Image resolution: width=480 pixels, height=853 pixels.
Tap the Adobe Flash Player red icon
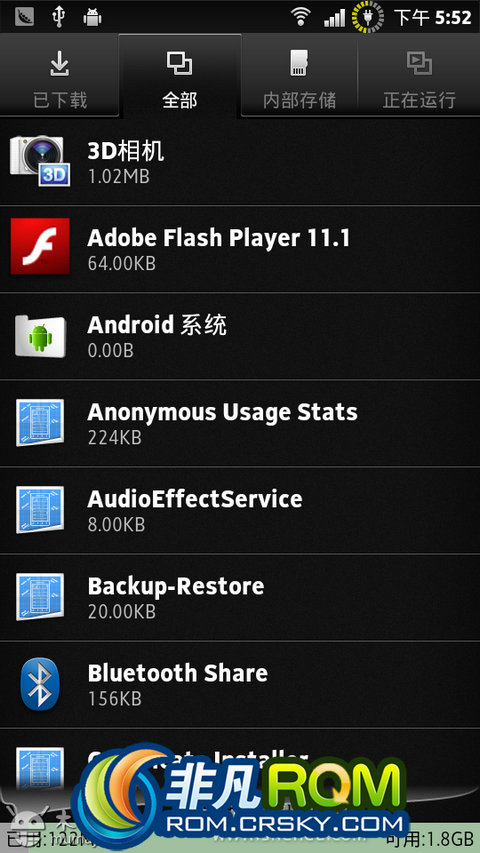pos(40,246)
